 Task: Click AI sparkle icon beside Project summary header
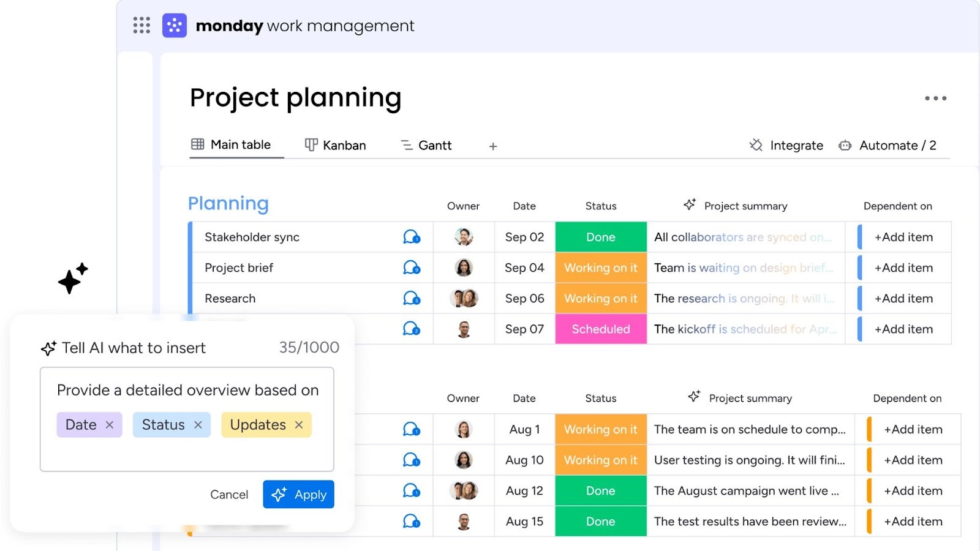pos(690,204)
